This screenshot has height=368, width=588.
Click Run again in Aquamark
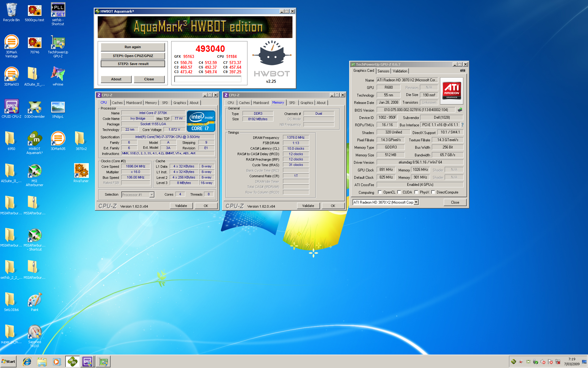coord(133,47)
